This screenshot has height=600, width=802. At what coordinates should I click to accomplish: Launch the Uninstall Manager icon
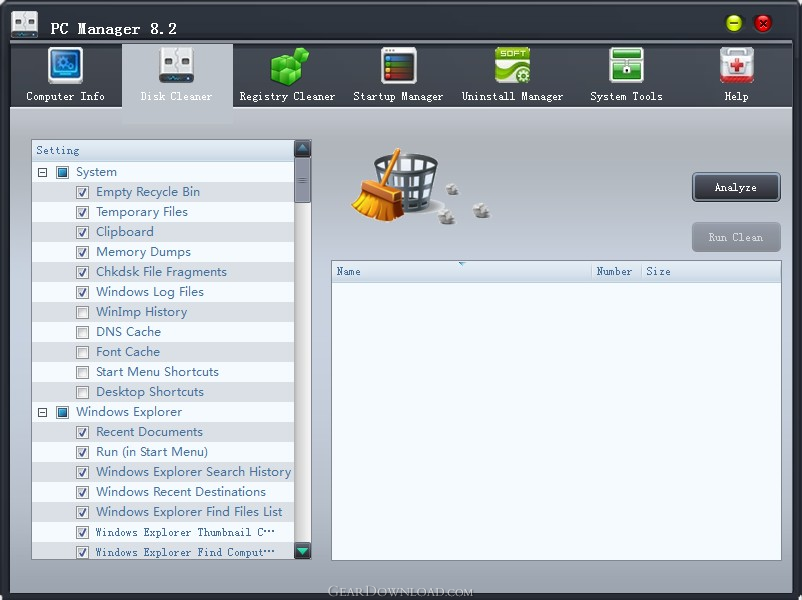pyautogui.click(x=513, y=65)
